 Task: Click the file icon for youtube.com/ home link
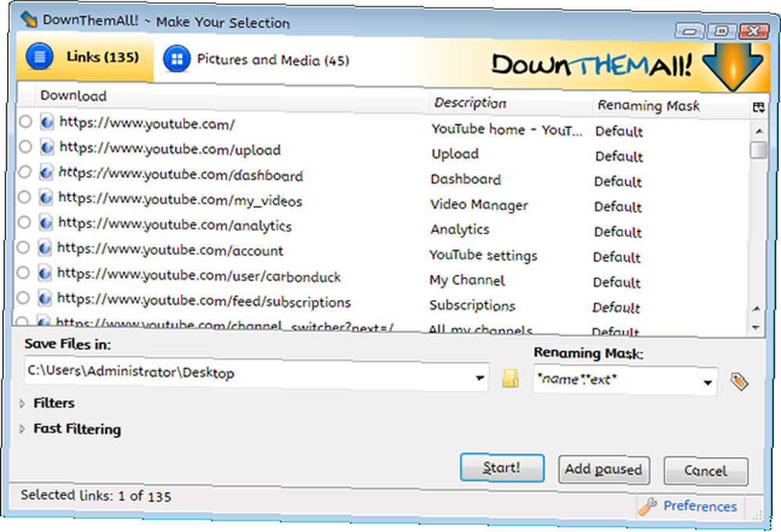click(46, 122)
